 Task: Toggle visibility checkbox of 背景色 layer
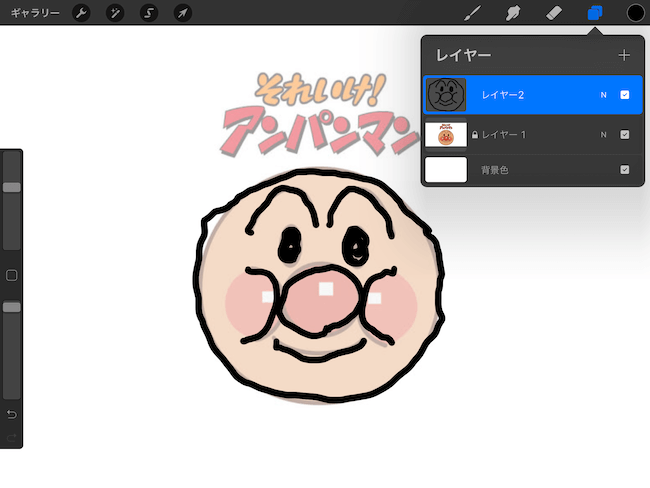click(625, 170)
